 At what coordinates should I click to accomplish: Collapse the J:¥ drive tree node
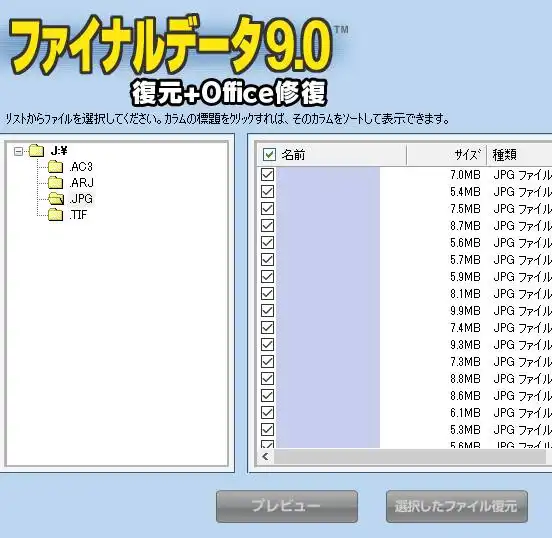pyautogui.click(x=18, y=151)
